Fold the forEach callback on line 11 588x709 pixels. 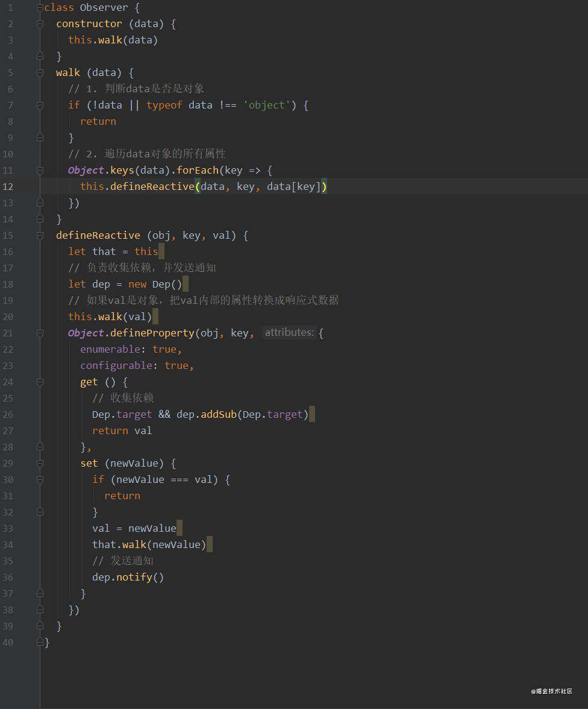point(40,171)
